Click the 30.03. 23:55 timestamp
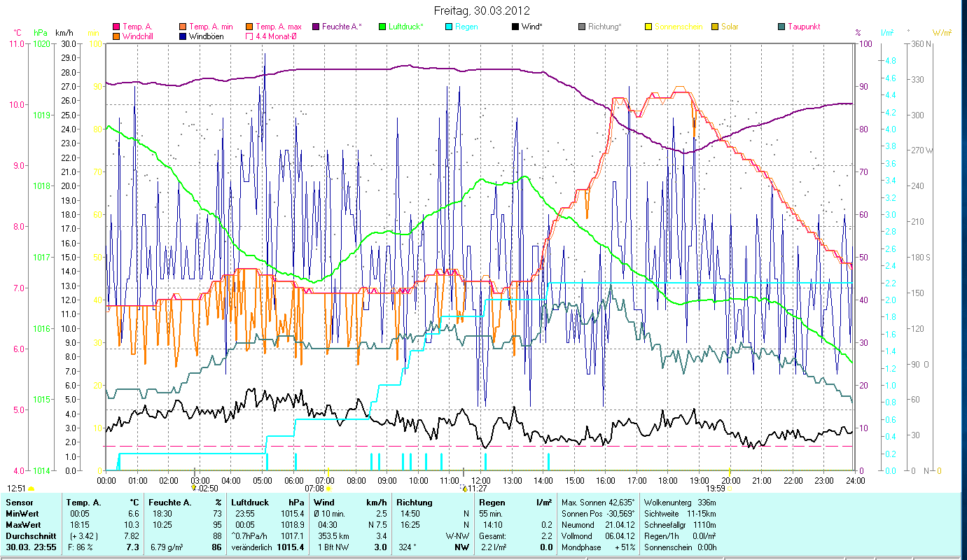 pos(30,547)
